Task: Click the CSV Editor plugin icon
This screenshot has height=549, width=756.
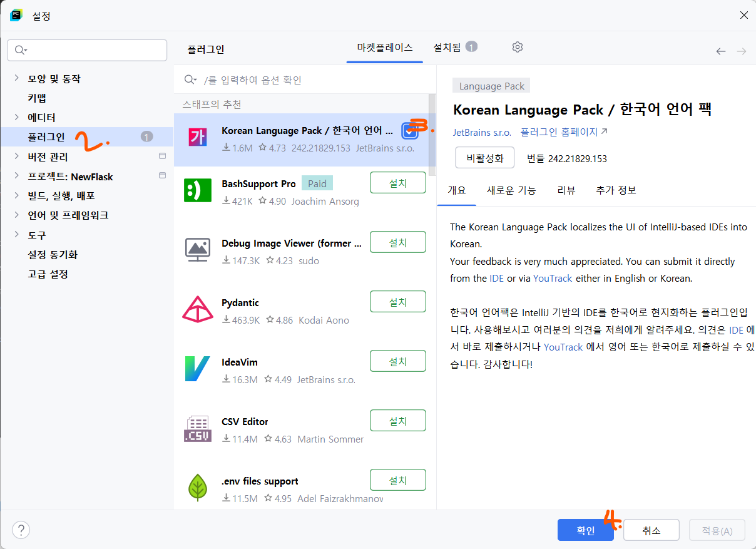Action: click(198, 428)
